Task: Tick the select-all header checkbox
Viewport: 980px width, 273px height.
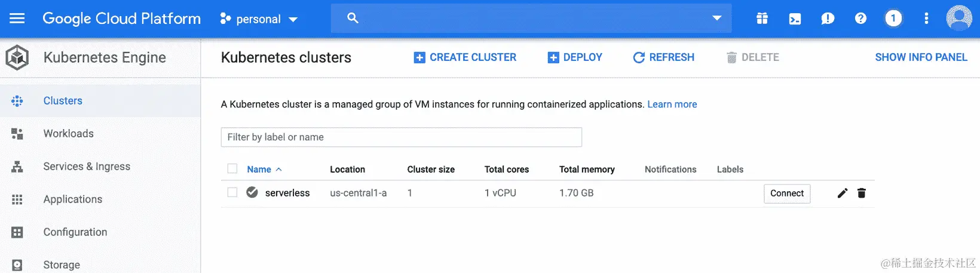Action: click(x=232, y=169)
